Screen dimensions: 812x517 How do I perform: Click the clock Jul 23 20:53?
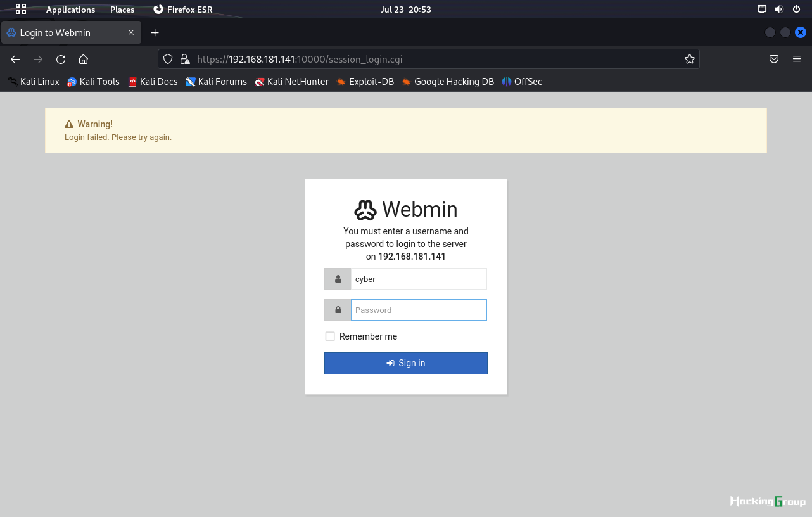(405, 10)
